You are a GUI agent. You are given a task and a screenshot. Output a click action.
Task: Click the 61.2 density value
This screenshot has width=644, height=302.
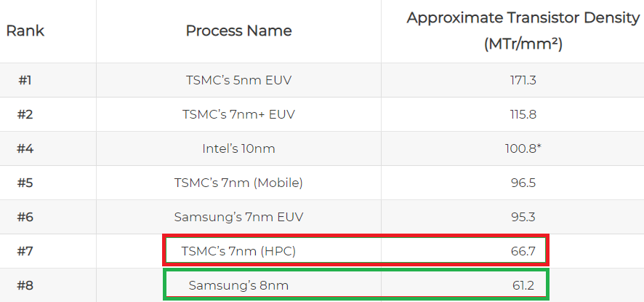(523, 285)
